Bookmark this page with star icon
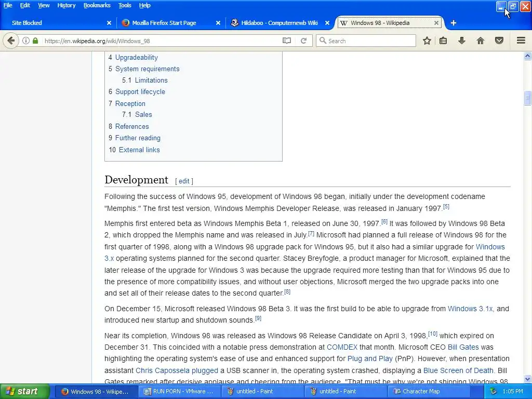The image size is (532, 399). [427, 41]
